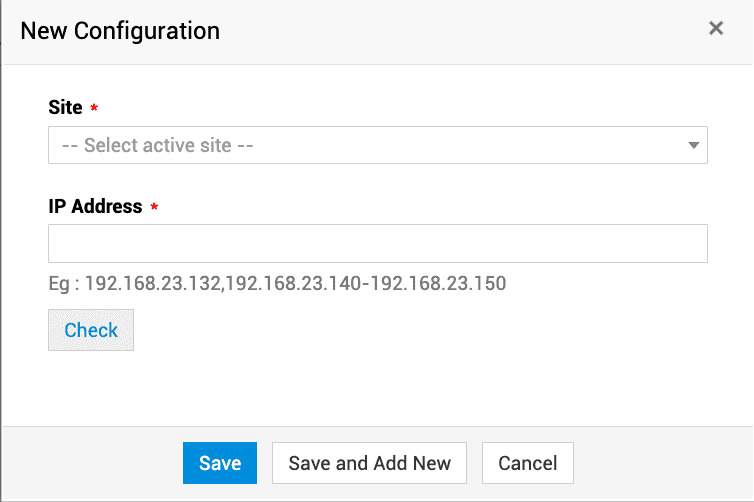Image resolution: width=754 pixels, height=502 pixels.
Task: Click the '192.168.23.132' example address
Action: pos(152,284)
